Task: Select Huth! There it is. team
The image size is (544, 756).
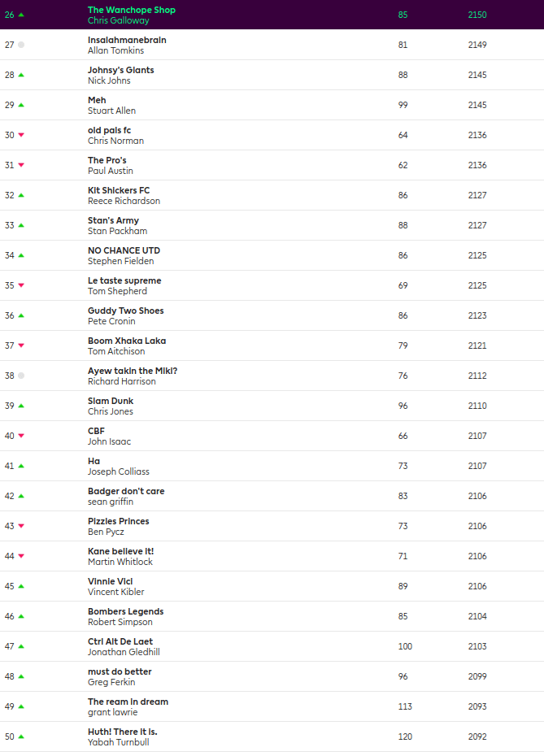Action: [x=122, y=732]
